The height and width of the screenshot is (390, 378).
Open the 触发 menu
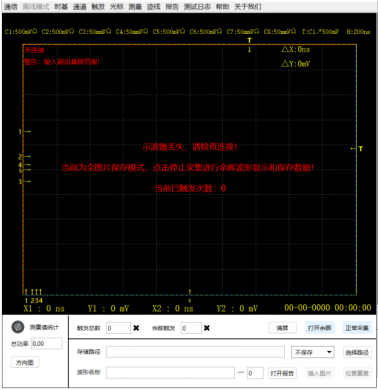point(98,7)
